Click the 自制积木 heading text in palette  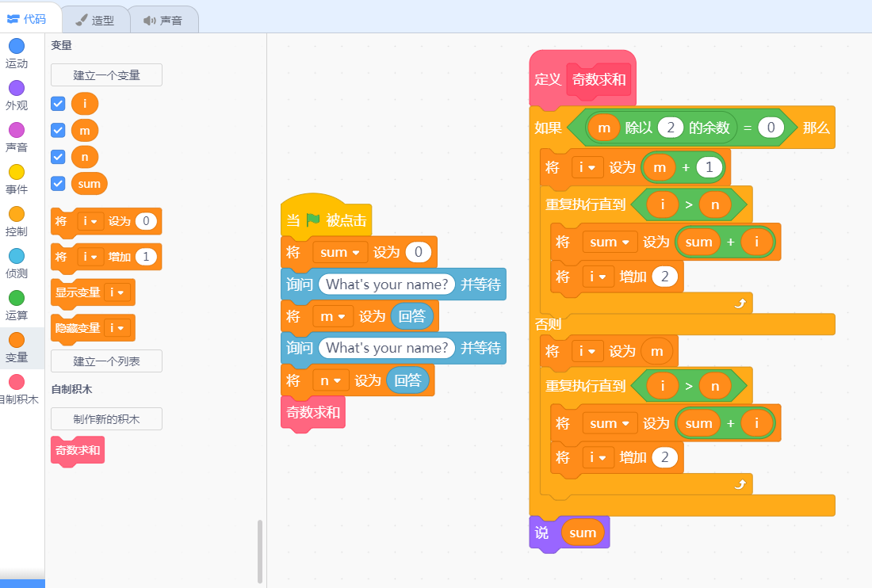pos(71,390)
